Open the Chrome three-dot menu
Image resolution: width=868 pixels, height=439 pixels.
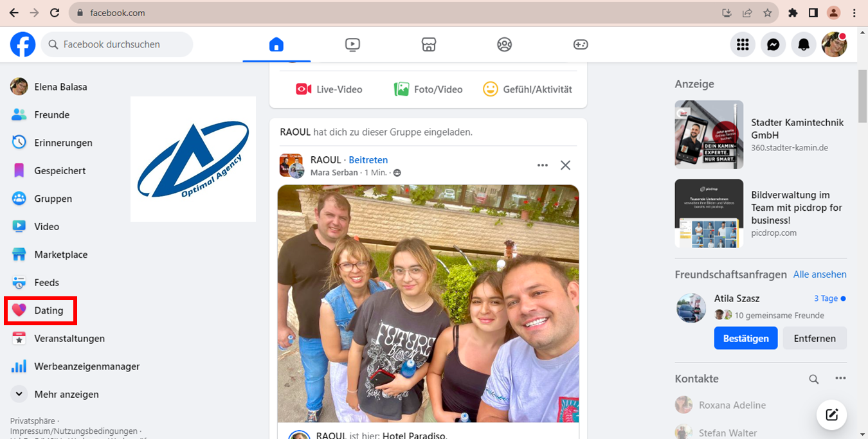854,13
